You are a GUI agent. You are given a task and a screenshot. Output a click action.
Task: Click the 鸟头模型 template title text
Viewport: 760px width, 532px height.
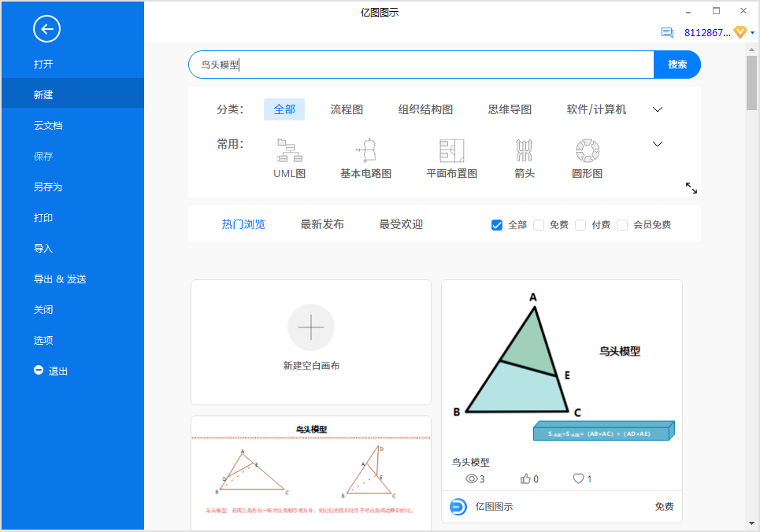click(x=471, y=462)
